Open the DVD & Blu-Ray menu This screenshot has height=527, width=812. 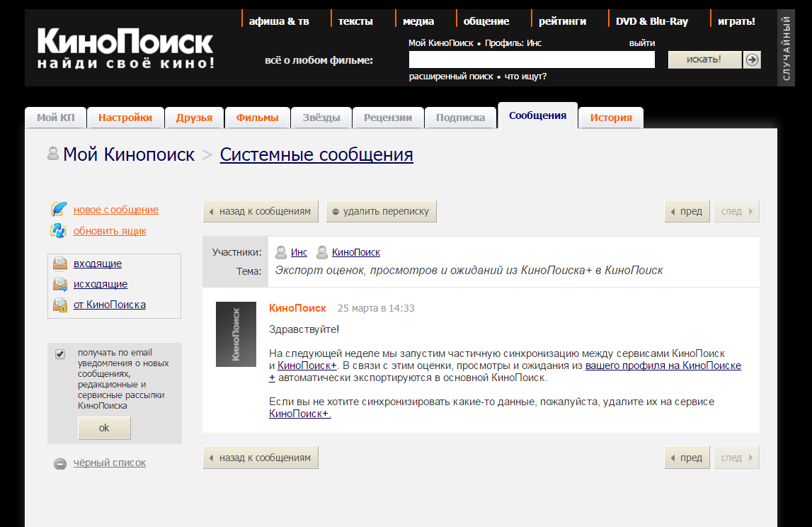coord(652,21)
